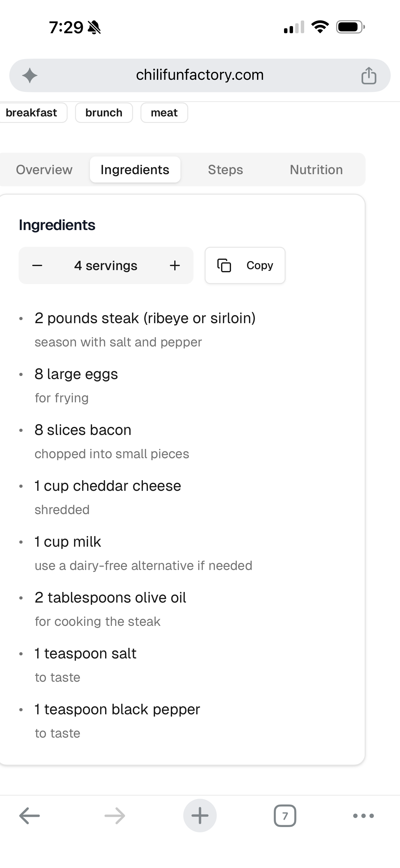Viewport: 400px width, 868px height.
Task: Tap the brunch tag
Action: (x=104, y=113)
